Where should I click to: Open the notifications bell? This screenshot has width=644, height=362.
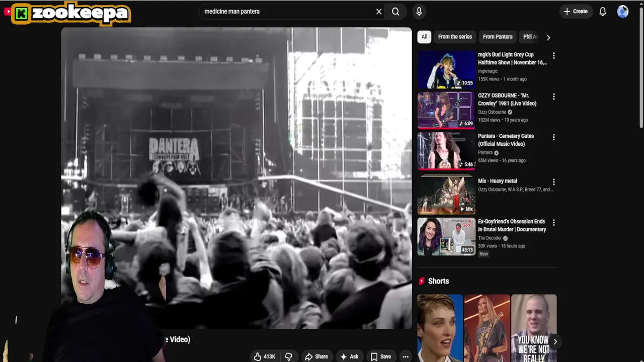click(x=602, y=12)
